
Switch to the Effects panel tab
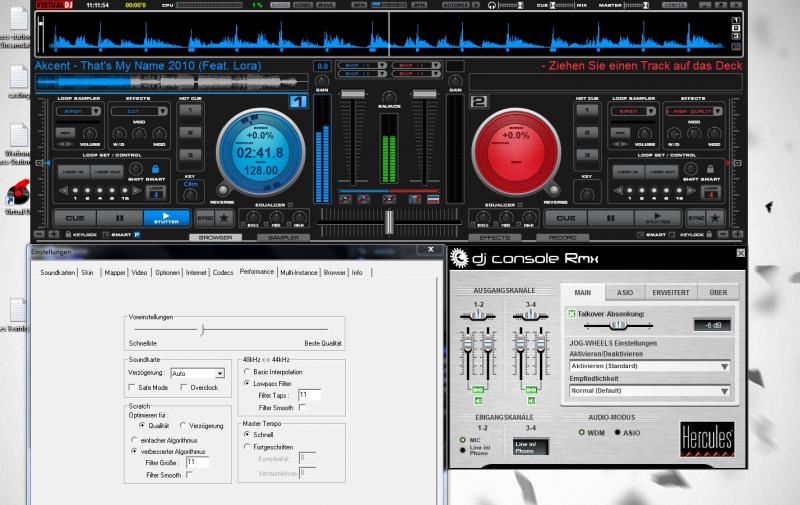pos(495,238)
